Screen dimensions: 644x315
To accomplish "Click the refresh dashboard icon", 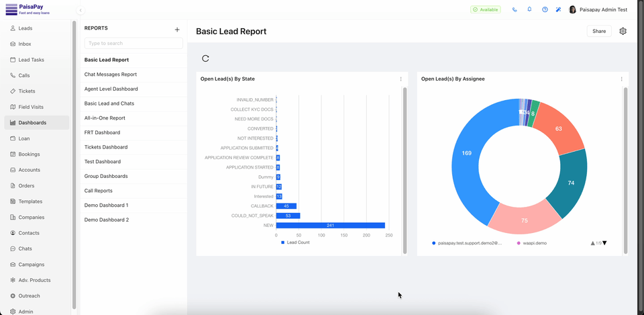I will [x=205, y=58].
